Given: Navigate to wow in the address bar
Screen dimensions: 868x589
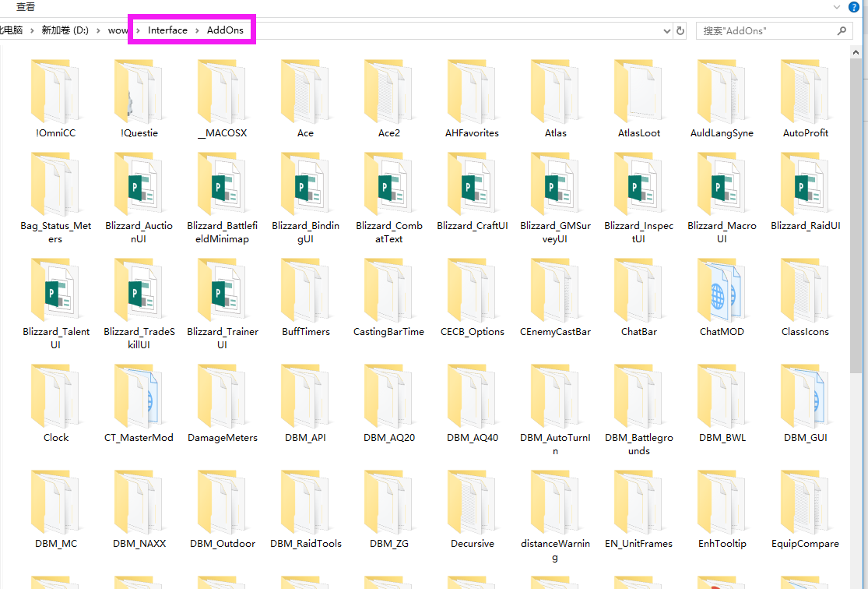Looking at the screenshot, I should pos(117,30).
